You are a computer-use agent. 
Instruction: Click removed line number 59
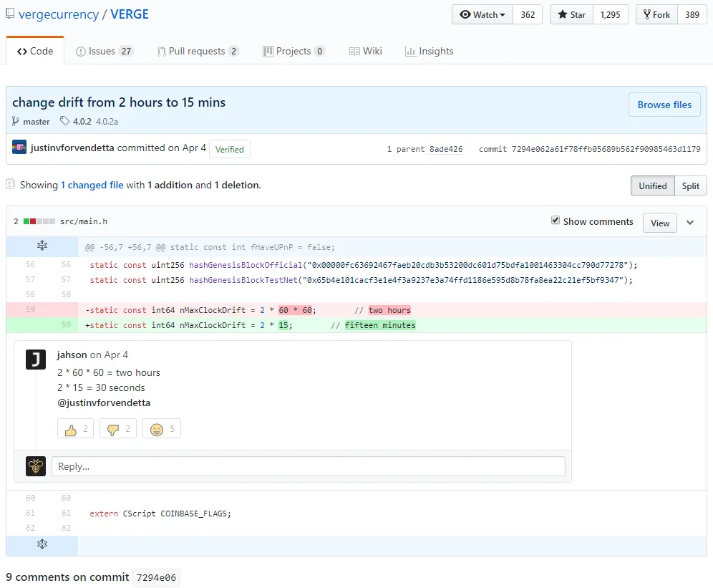click(x=31, y=309)
